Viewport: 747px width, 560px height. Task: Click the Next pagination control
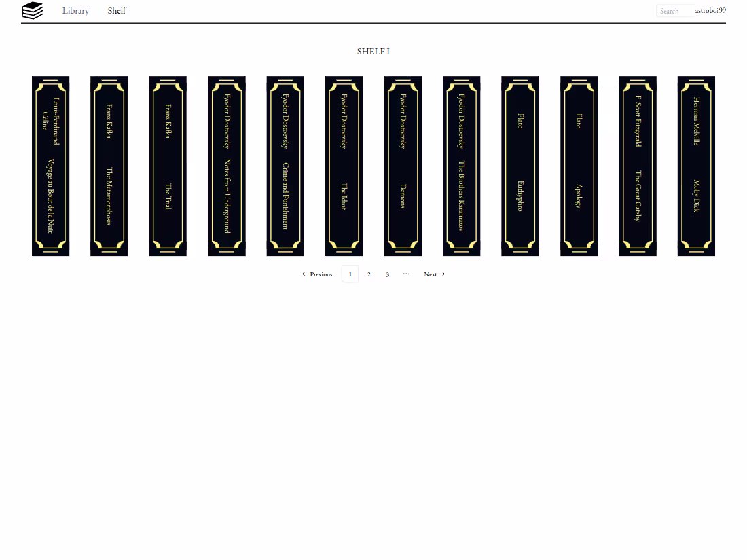pyautogui.click(x=431, y=274)
